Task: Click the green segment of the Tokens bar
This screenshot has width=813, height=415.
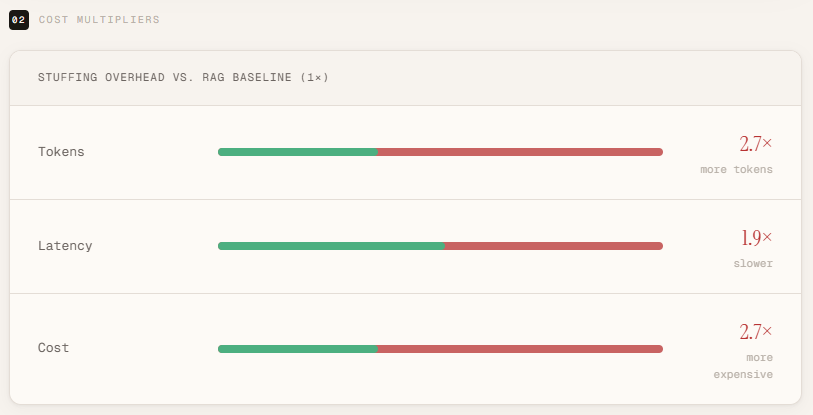Action: (x=297, y=152)
